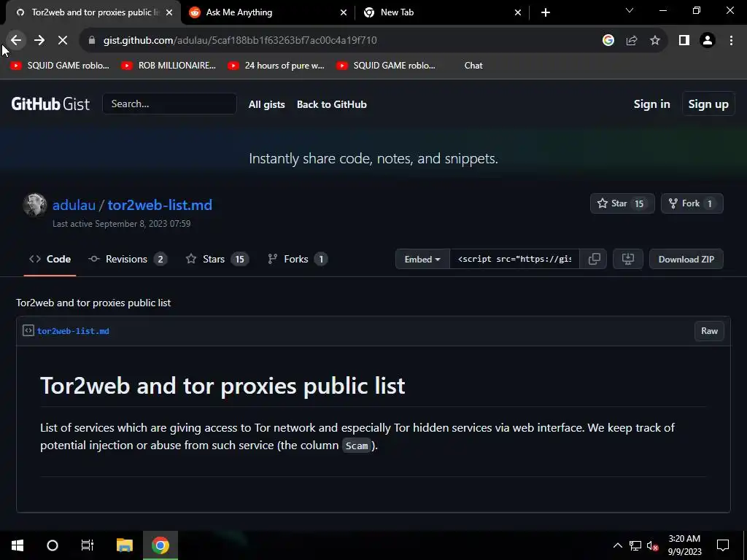Open adulau's avatar image
The height and width of the screenshot is (560, 747).
click(35, 205)
